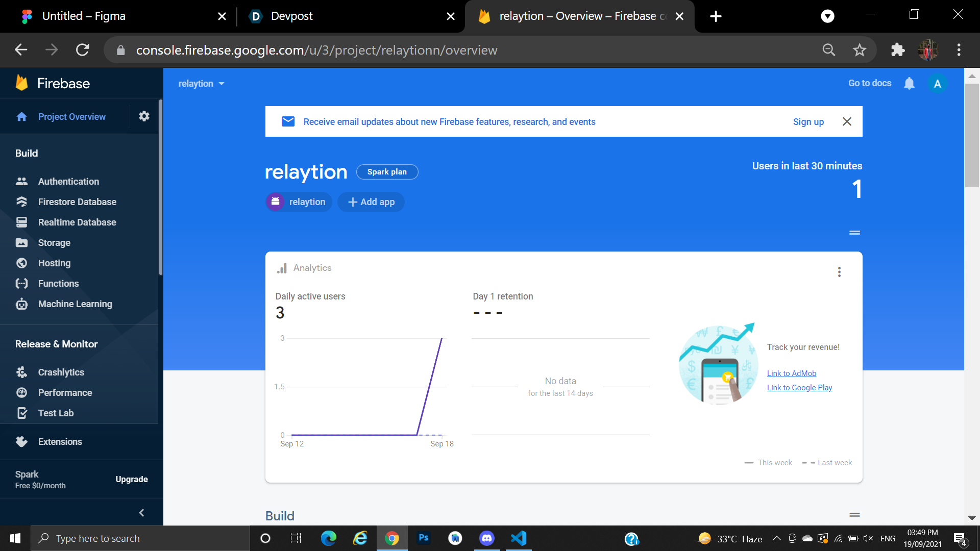Image resolution: width=980 pixels, height=551 pixels.
Task: Switch to the Devpost tab
Action: pyautogui.click(x=291, y=16)
